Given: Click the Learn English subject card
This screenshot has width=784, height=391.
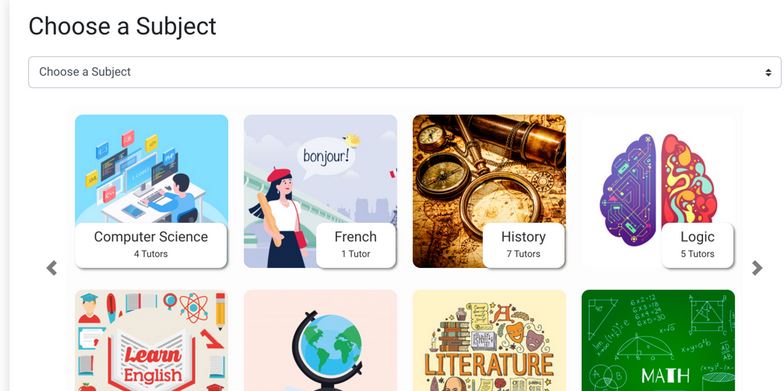Looking at the screenshot, I should (152, 340).
